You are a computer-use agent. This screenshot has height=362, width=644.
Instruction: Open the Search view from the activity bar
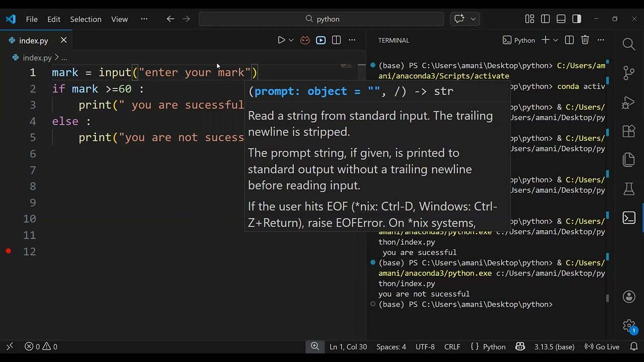[629, 44]
